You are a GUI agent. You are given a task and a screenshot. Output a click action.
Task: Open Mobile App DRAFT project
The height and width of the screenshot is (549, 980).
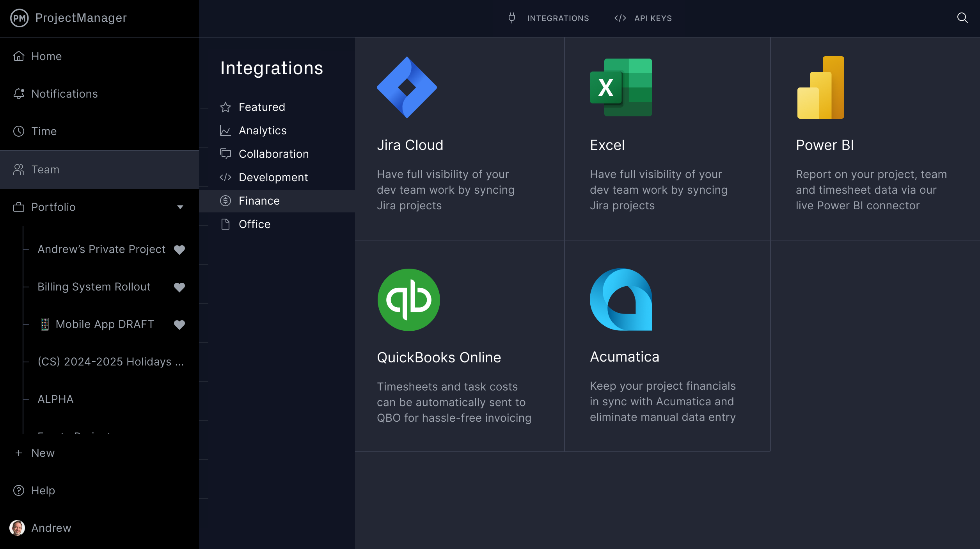[105, 324]
